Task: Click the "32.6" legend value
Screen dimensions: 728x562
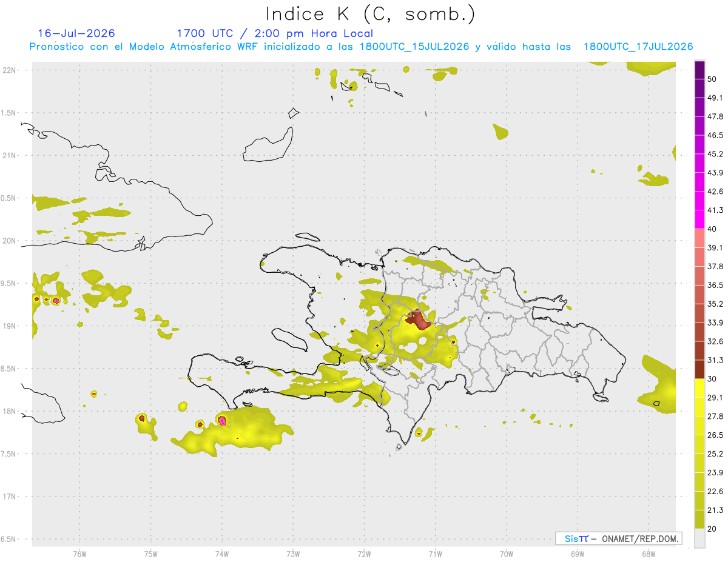Action: tap(716, 341)
